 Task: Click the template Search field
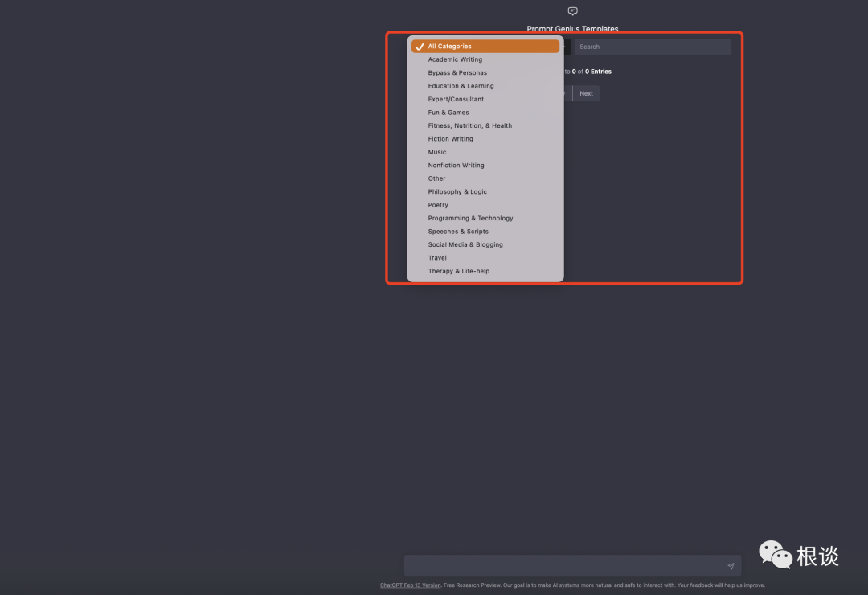(653, 47)
